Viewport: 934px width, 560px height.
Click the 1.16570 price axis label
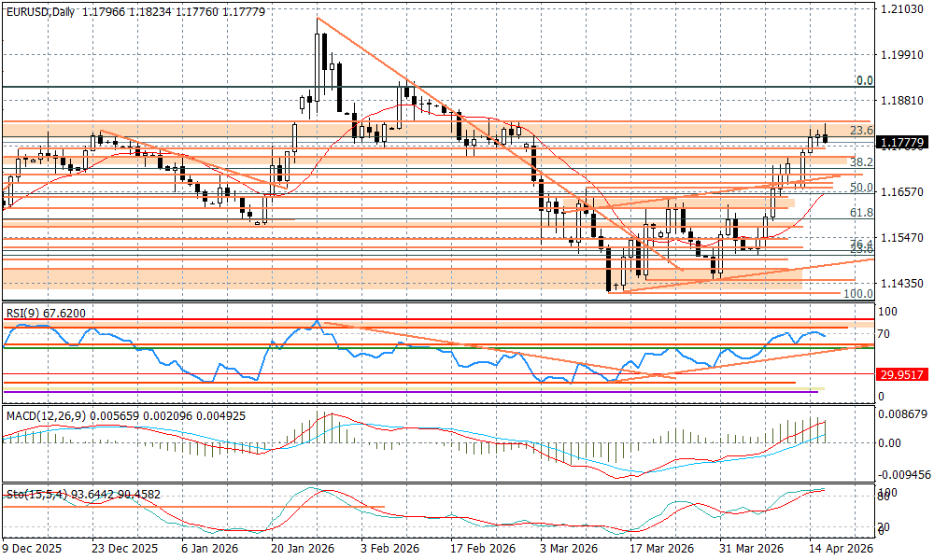(902, 192)
